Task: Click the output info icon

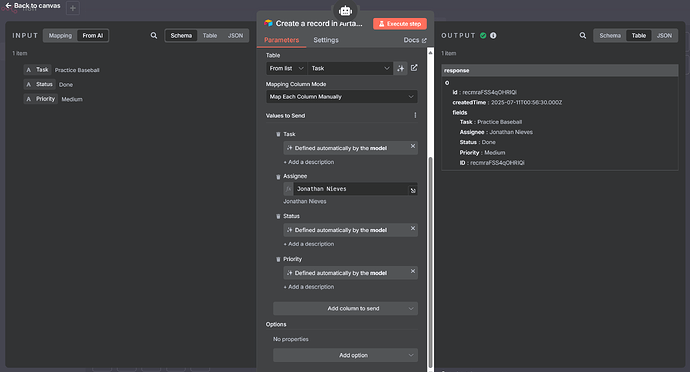Action: pos(493,35)
